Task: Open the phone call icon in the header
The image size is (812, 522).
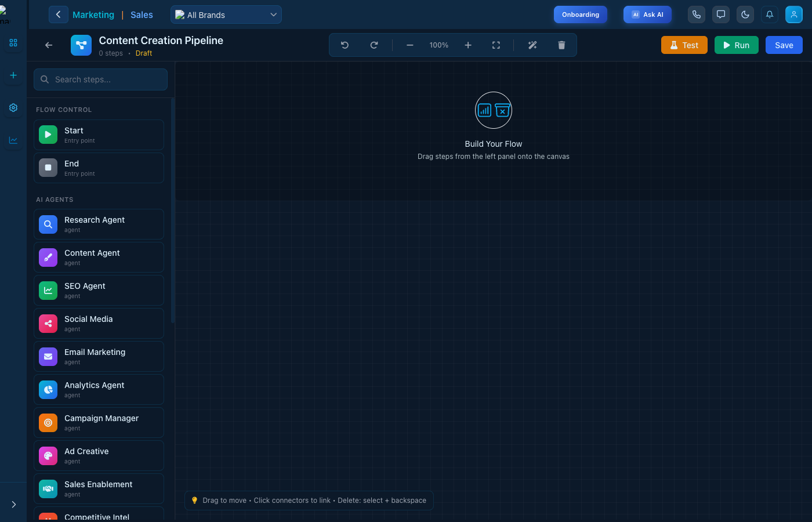Action: [697, 14]
